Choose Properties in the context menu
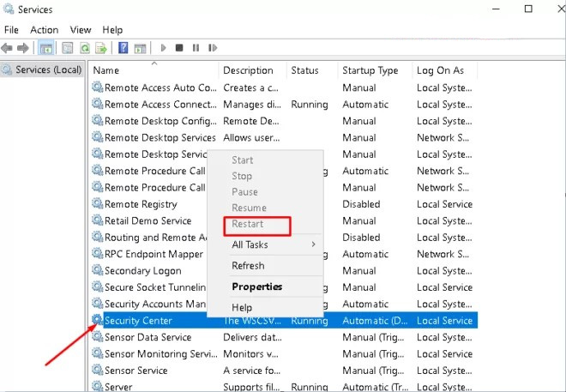 pos(256,286)
